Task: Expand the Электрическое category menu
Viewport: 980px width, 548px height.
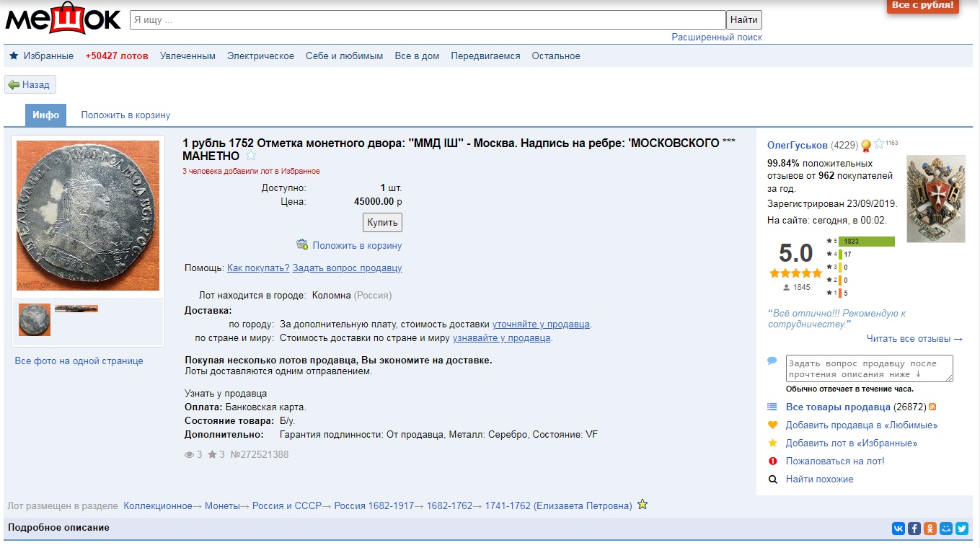Action: 260,56
